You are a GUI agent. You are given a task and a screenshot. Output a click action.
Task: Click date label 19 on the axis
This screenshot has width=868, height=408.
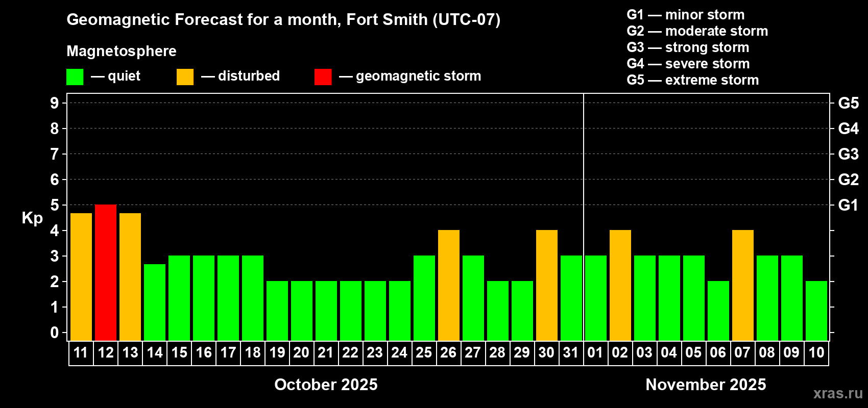point(277,352)
